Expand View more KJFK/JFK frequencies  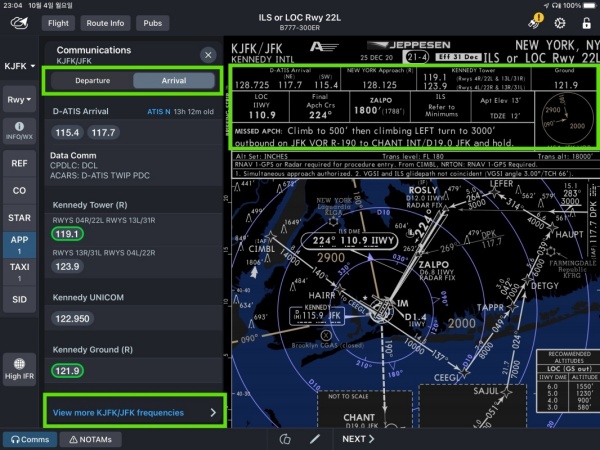(134, 412)
